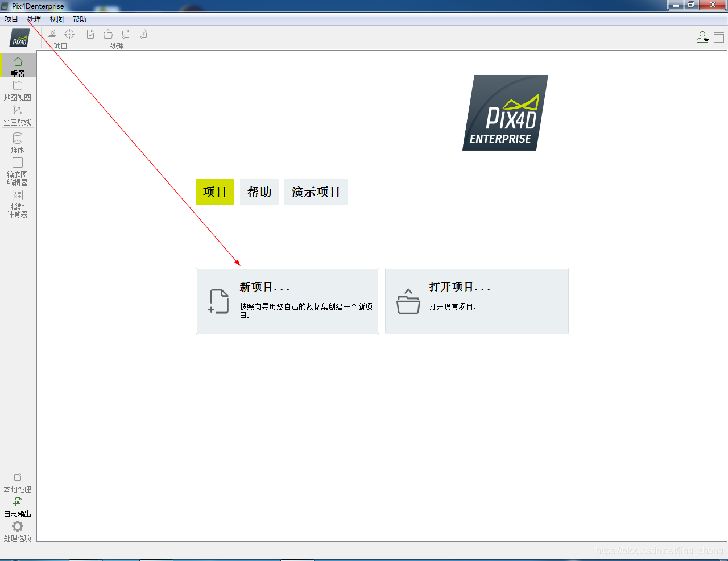The width and height of the screenshot is (728, 561).
Task: Click the 打开项目... open project button
Action: click(477, 301)
